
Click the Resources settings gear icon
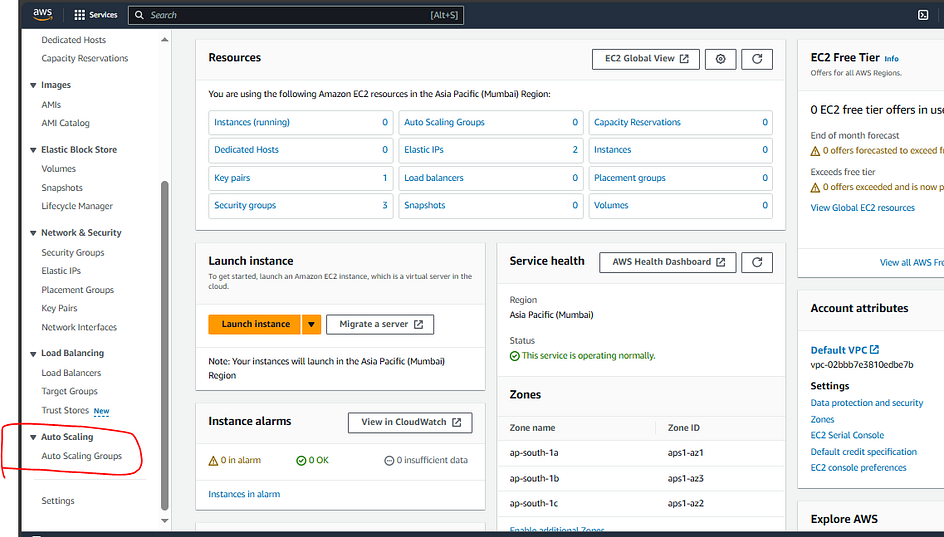[721, 59]
